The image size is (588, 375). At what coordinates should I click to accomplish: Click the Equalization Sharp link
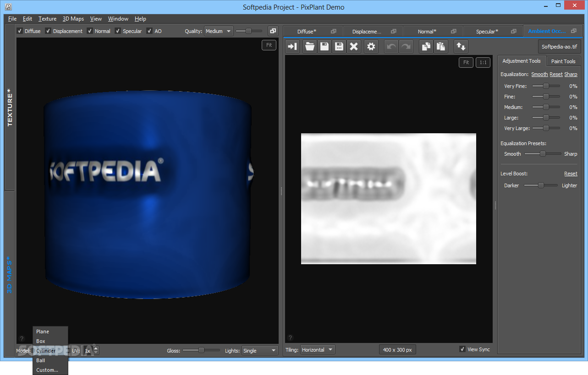pyautogui.click(x=571, y=74)
